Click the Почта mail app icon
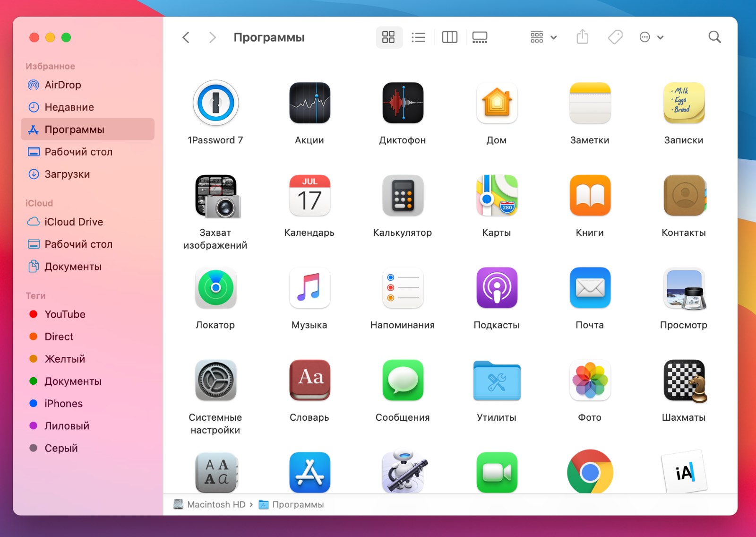756x537 pixels. [x=590, y=288]
